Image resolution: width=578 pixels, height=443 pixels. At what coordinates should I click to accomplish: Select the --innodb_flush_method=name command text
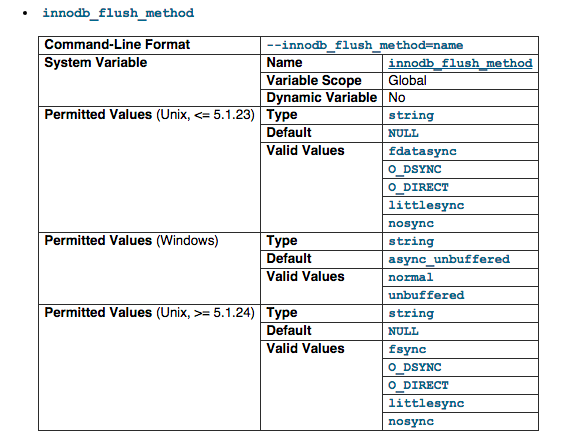(x=365, y=45)
